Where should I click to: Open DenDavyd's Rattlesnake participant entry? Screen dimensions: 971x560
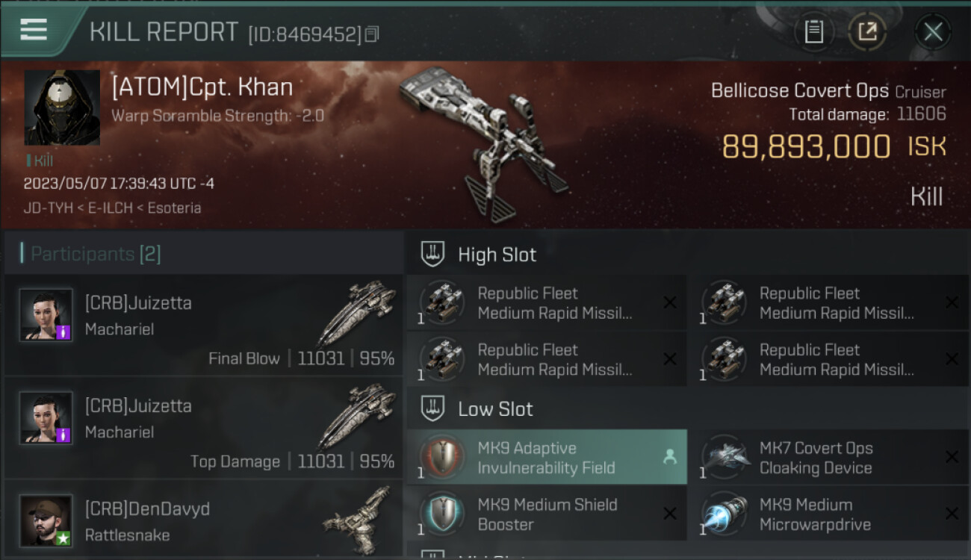tap(203, 520)
